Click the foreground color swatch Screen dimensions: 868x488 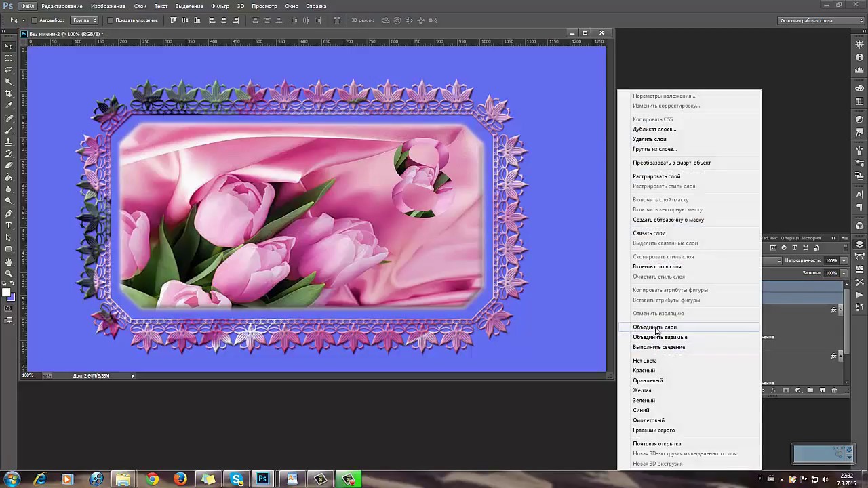[x=6, y=293]
